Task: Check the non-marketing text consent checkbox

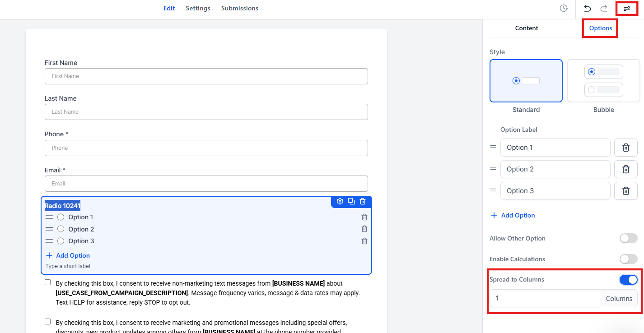Action: tap(48, 282)
